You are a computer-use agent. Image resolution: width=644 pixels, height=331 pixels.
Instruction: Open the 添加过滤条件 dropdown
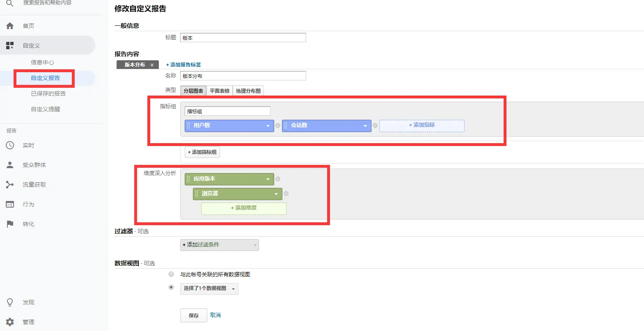(x=220, y=245)
